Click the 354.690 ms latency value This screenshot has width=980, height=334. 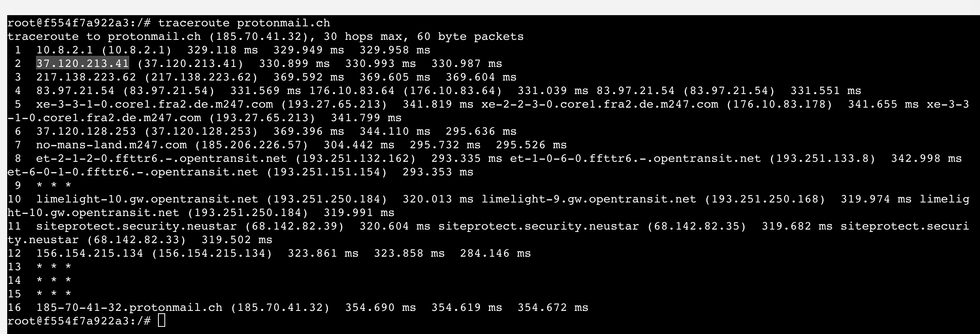(381, 307)
